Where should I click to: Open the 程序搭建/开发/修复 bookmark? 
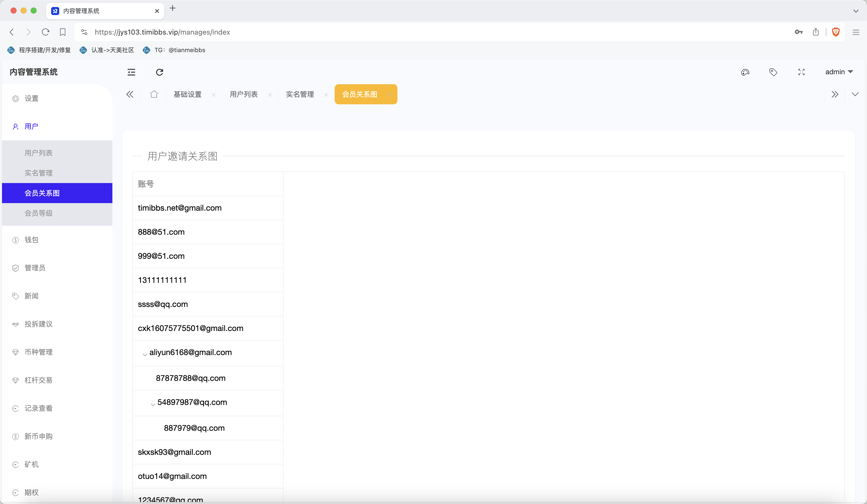(x=39, y=50)
